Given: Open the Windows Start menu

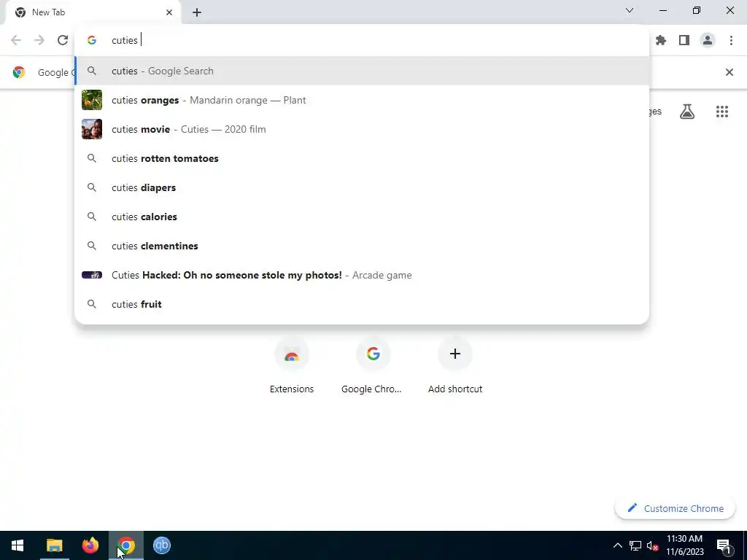Looking at the screenshot, I should pyautogui.click(x=18, y=545).
